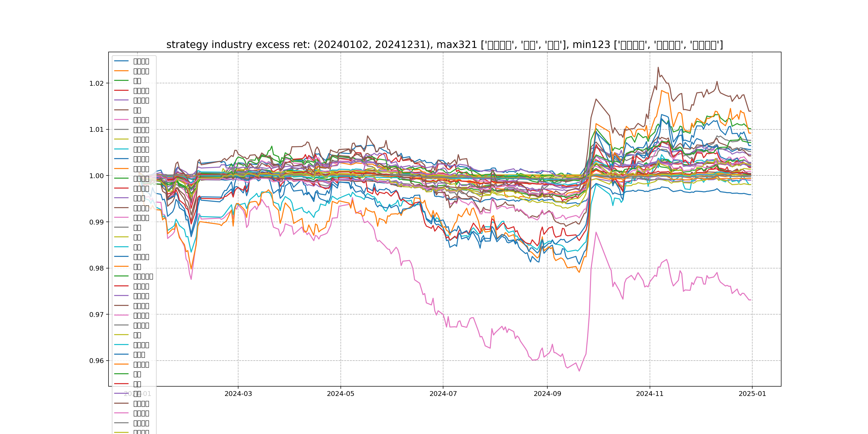Viewport: 868px width, 434px height.
Task: Select the 2024-03 x-axis date label
Action: pyautogui.click(x=238, y=394)
